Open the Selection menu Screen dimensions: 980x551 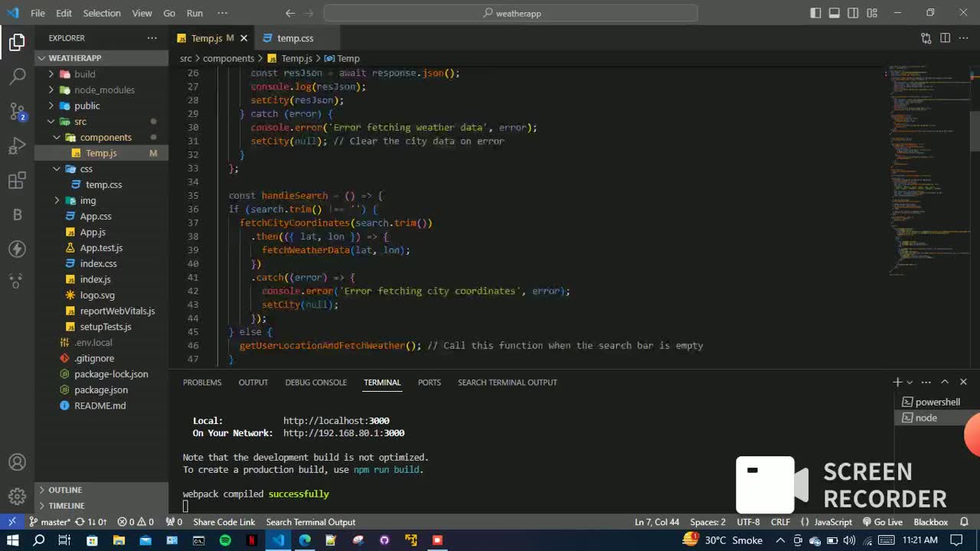(x=101, y=13)
